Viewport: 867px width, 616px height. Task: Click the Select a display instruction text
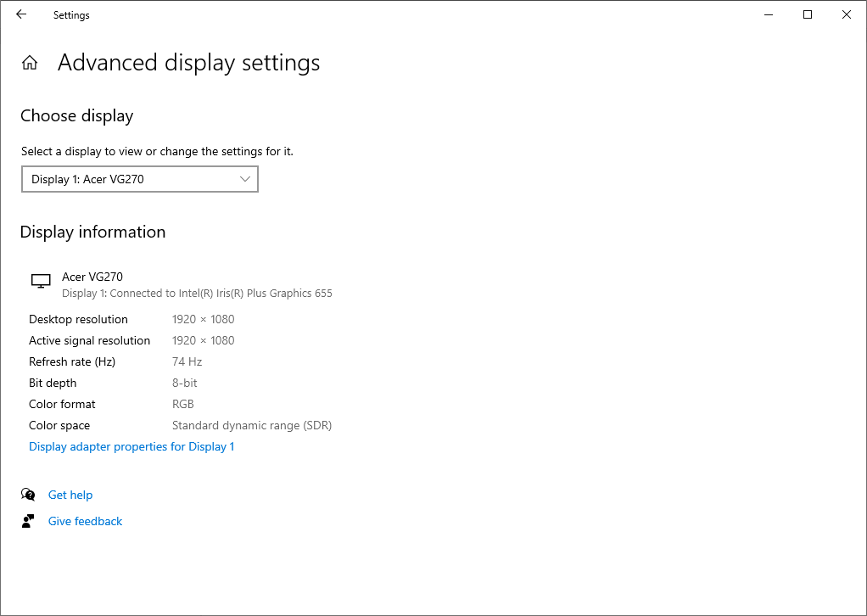click(157, 152)
